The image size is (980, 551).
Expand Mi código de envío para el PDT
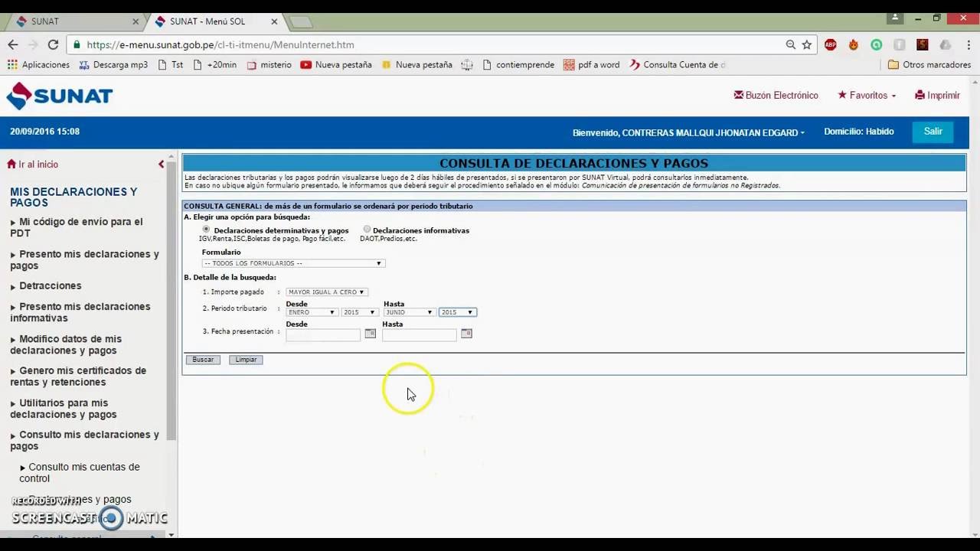77,227
